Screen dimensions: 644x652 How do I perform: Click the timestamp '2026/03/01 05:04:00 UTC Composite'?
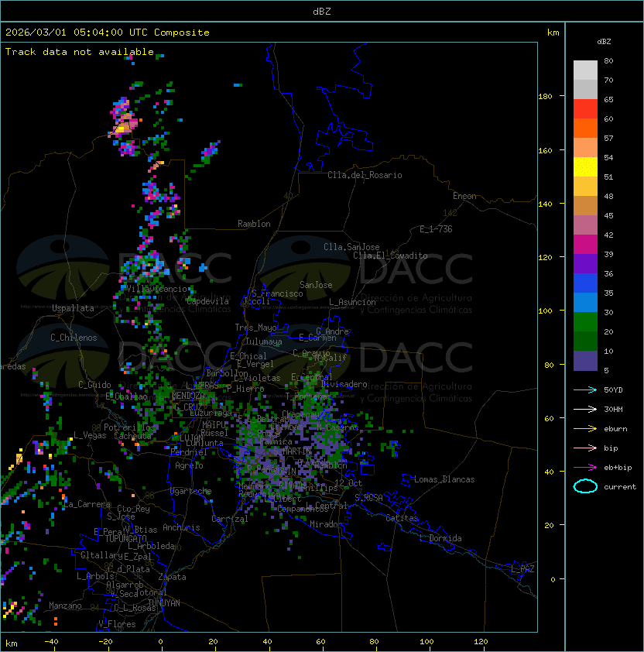(108, 33)
